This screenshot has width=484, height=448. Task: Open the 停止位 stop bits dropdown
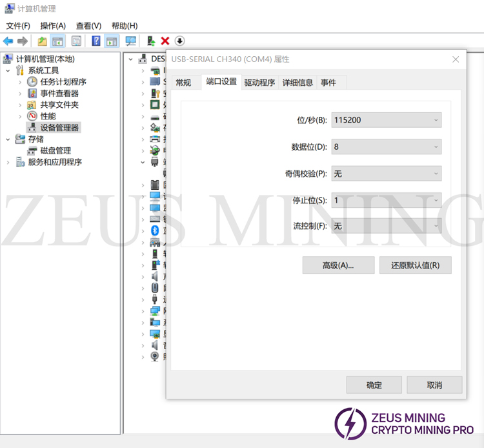pos(387,200)
